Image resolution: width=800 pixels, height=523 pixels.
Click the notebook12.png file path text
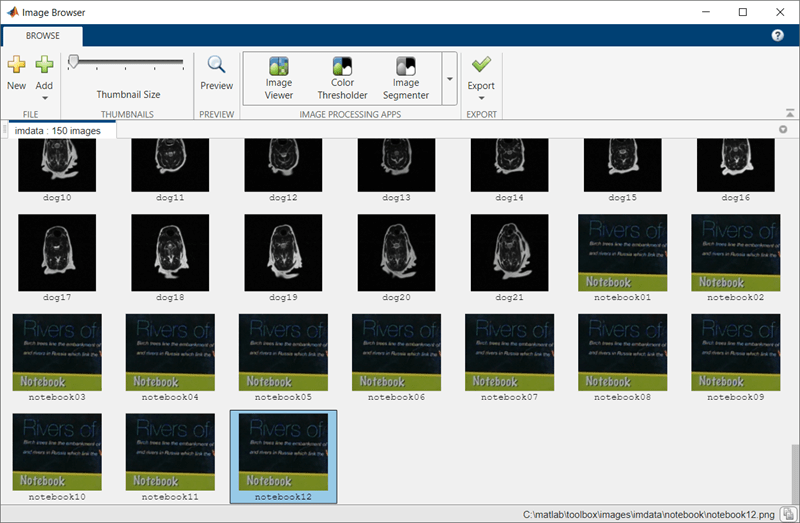coord(648,514)
